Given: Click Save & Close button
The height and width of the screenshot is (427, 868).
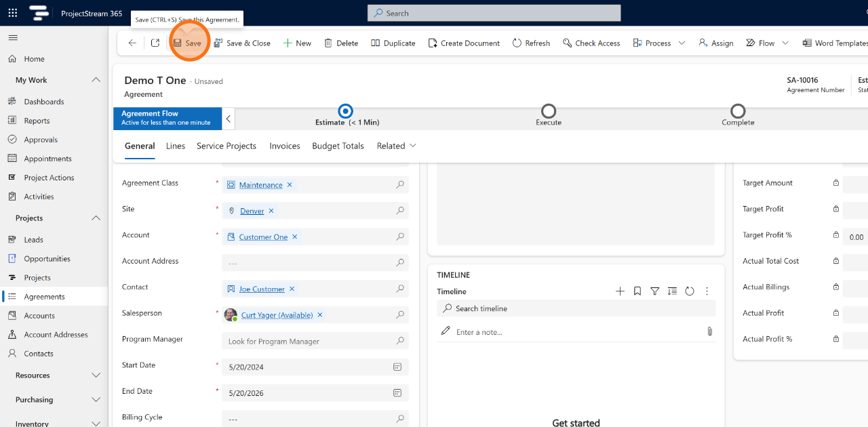Looking at the screenshot, I should (242, 43).
